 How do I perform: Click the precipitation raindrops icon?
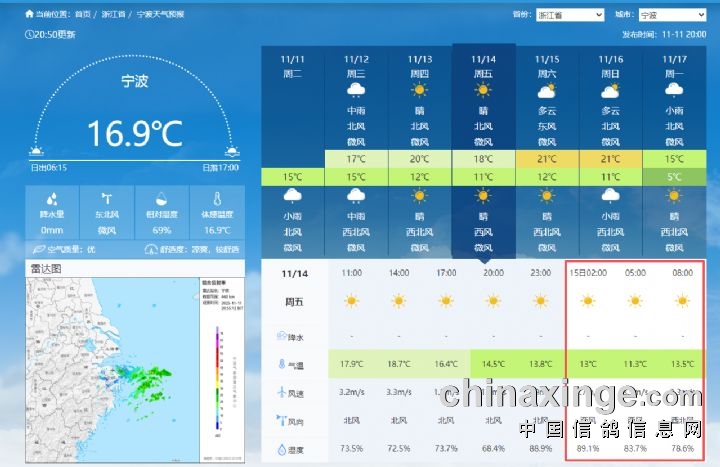[x=51, y=199]
